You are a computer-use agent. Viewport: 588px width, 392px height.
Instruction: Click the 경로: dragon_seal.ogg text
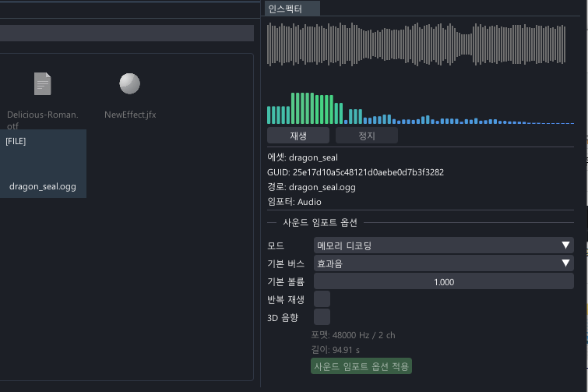coord(312,187)
